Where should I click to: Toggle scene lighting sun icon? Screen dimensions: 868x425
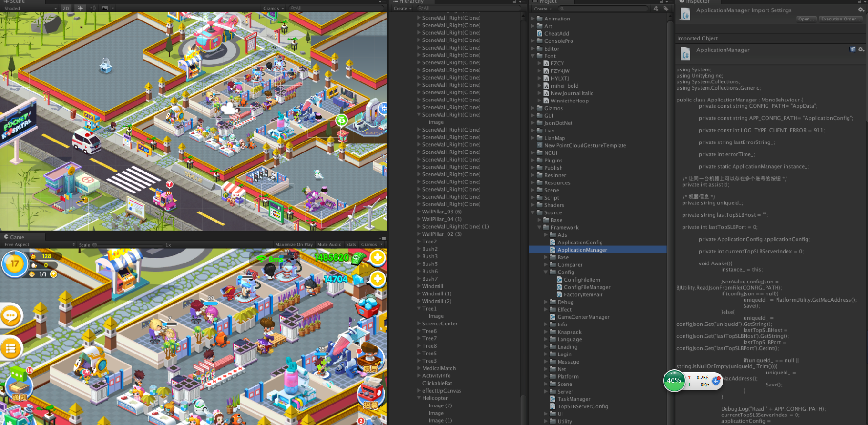coord(80,8)
